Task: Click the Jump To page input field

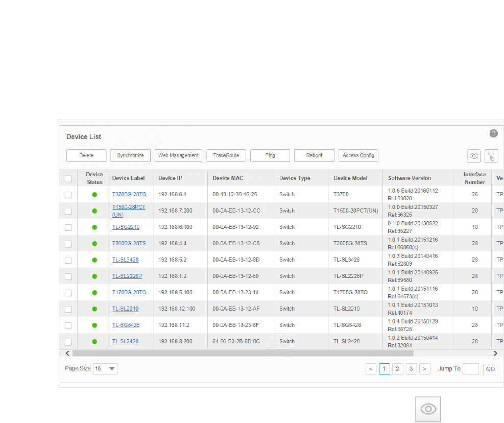Action: 471,369
